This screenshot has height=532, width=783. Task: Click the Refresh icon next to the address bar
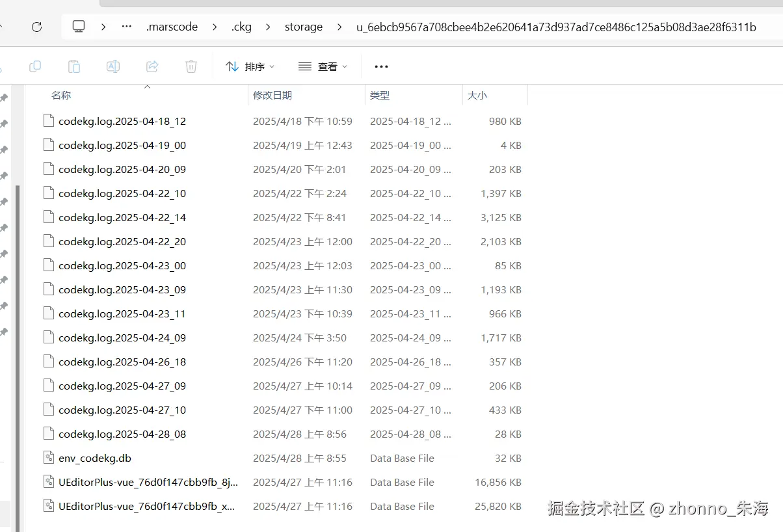point(37,27)
